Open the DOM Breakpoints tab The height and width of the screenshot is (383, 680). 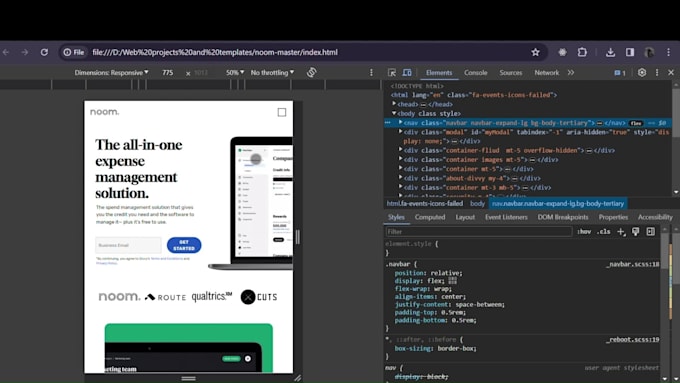(x=563, y=217)
